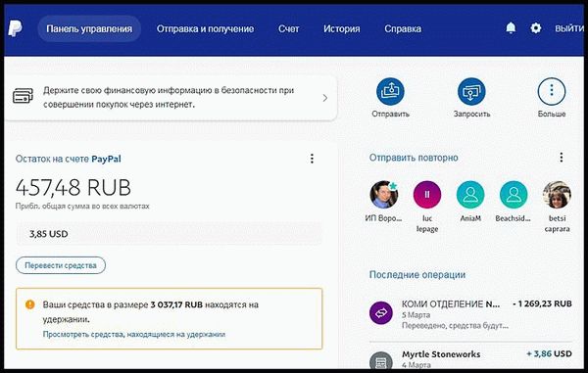The image size is (588, 373).
Task: Go to Панель управления tab
Action: pyautogui.click(x=89, y=28)
